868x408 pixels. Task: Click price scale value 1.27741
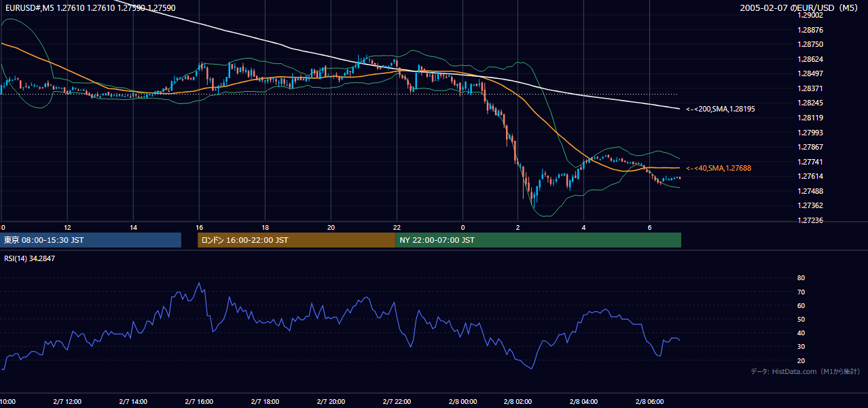point(810,162)
